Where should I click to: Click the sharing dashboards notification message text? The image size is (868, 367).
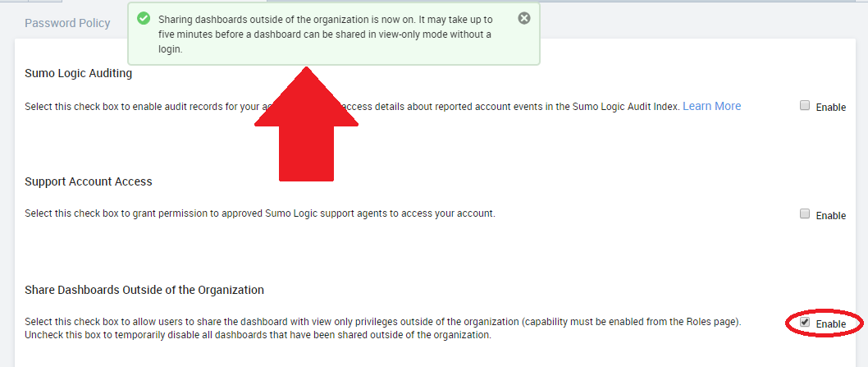click(326, 34)
